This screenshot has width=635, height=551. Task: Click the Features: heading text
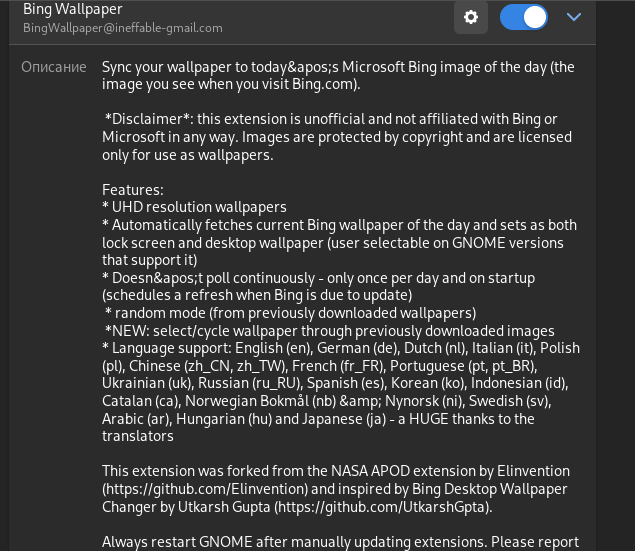pos(133,190)
